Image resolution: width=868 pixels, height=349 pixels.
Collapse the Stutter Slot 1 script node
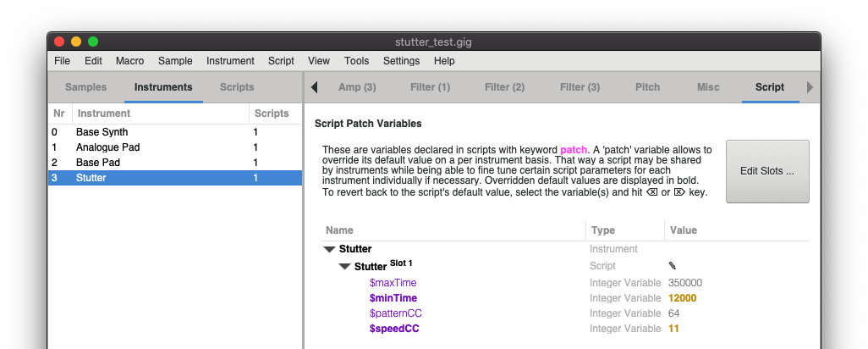tap(345, 267)
